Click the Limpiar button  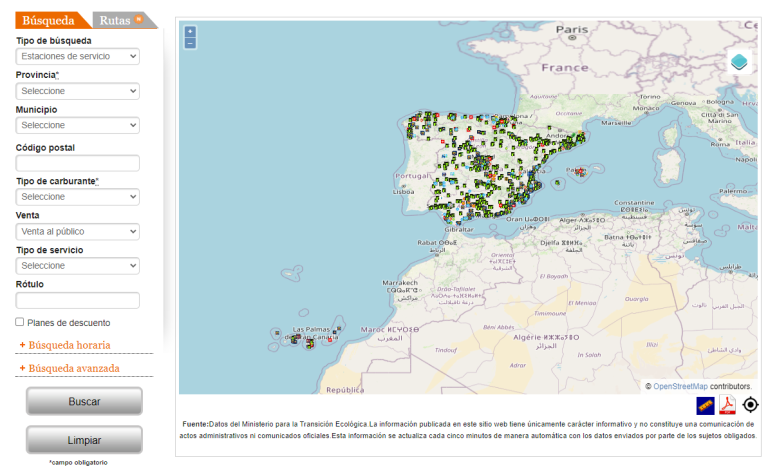84,440
